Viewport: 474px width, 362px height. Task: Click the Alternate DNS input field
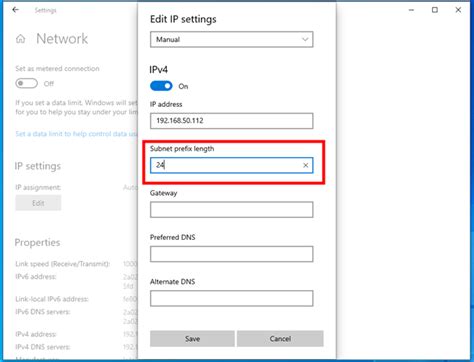coord(232,298)
